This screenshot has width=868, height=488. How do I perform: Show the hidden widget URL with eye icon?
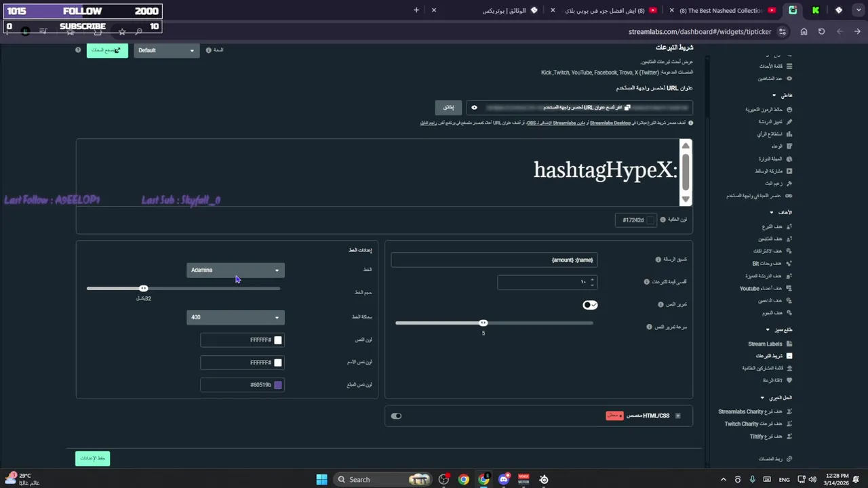(x=474, y=108)
